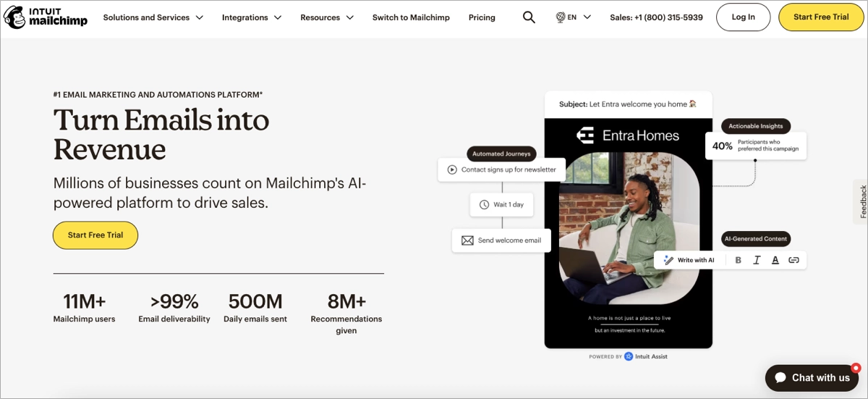This screenshot has height=399, width=868.
Task: Click the italic I formatting icon
Action: tap(757, 260)
